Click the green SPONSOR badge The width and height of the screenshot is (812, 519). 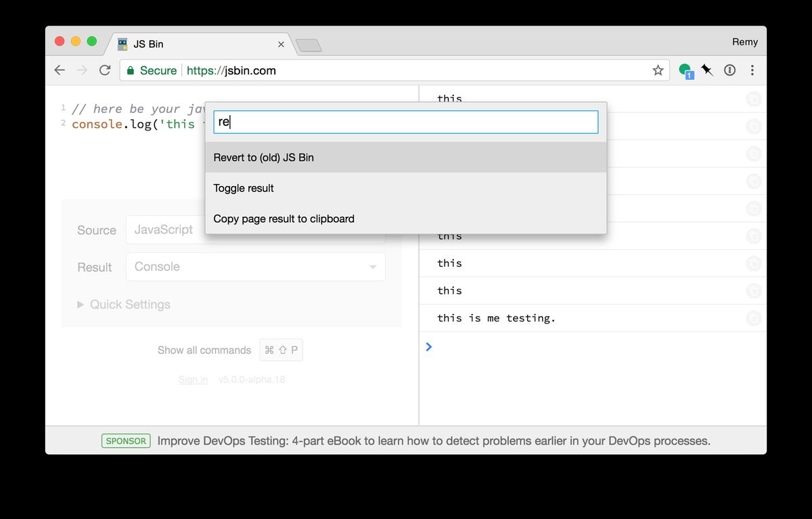coord(127,441)
